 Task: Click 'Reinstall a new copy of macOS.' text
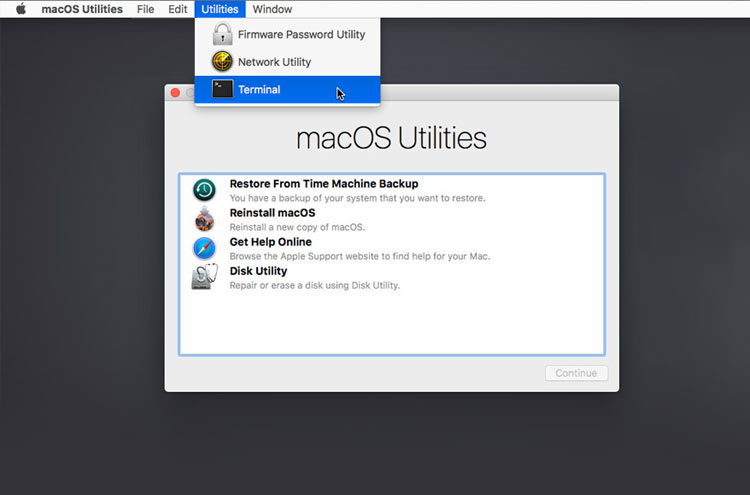point(297,227)
